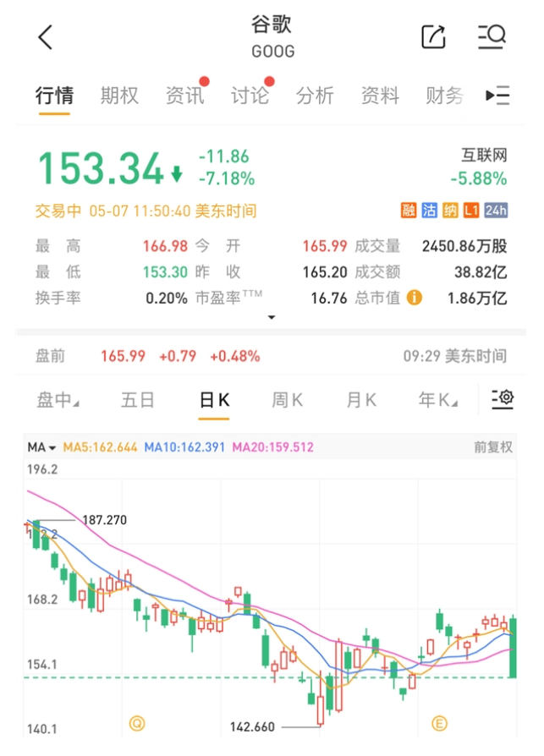Tap the 今开 165.99 value
The width and height of the screenshot is (544, 756).
click(325, 246)
